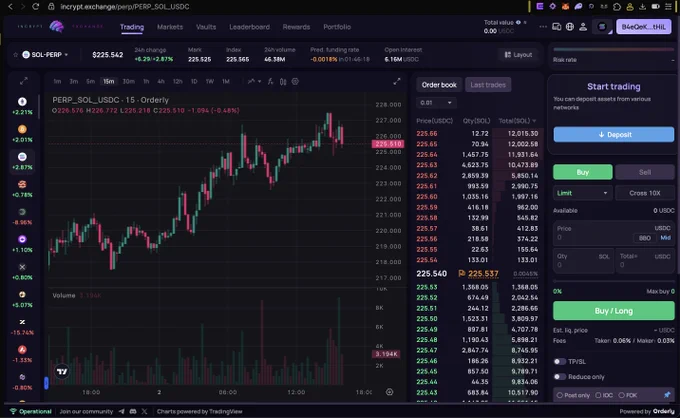680x418 pixels.
Task: Open the Limit order type dropdown
Action: click(582, 193)
